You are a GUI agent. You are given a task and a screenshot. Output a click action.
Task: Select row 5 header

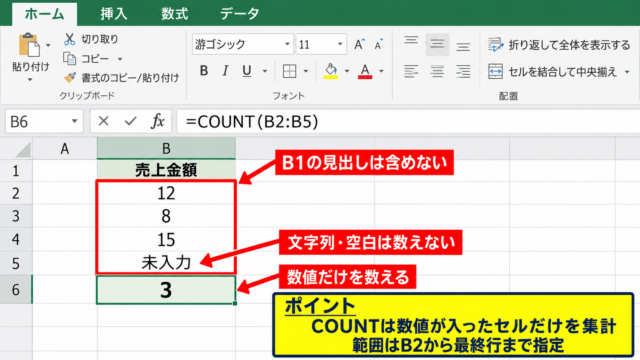(16, 263)
